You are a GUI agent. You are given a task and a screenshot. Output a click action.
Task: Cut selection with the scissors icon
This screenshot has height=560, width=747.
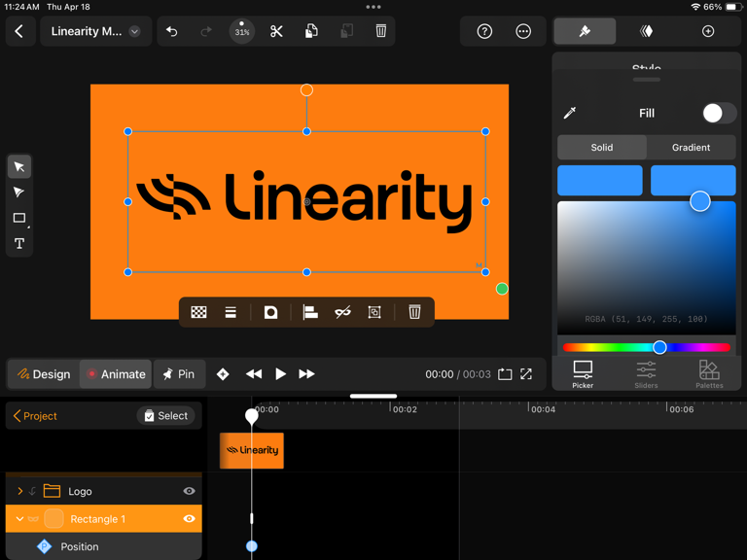point(276,31)
